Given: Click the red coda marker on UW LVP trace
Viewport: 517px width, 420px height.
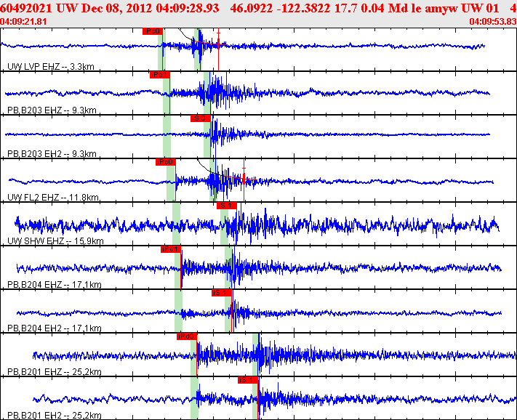Looking at the screenshot, I should (x=218, y=45).
